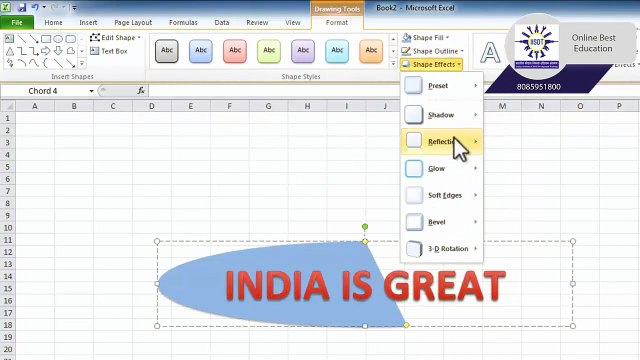Open the Name Box dropdown arrow
The image size is (640, 360).
pyautogui.click(x=91, y=91)
